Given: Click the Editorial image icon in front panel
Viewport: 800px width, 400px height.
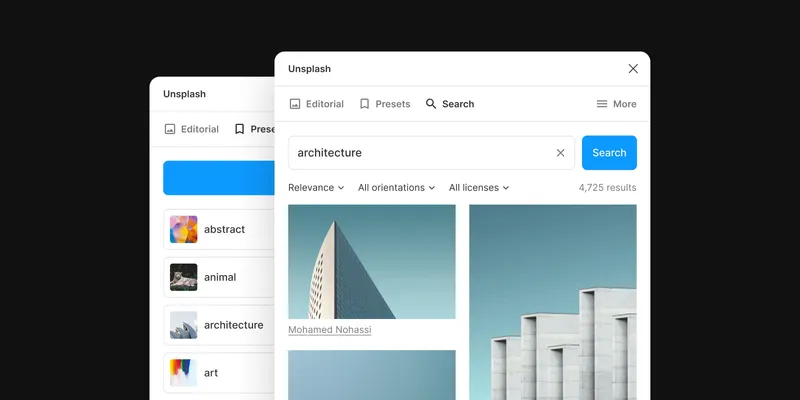Looking at the screenshot, I should [x=295, y=104].
